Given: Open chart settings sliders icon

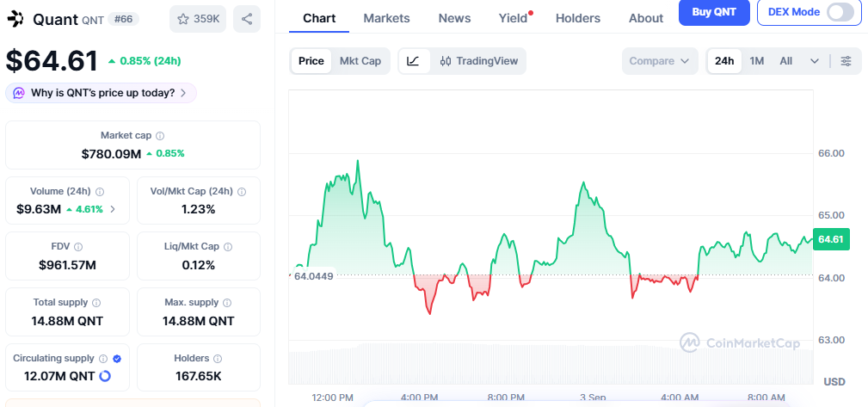Looking at the screenshot, I should 846,61.
